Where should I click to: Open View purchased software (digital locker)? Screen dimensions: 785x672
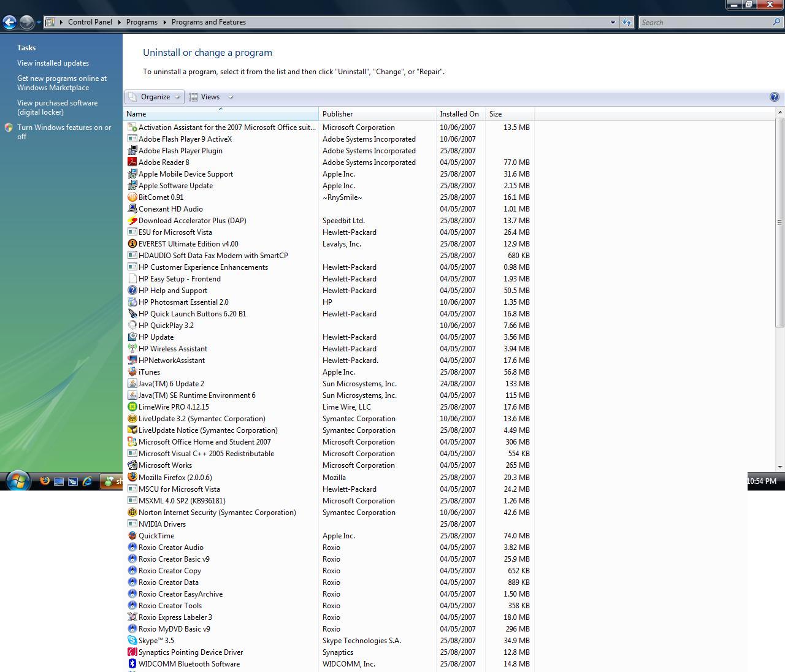click(x=57, y=107)
